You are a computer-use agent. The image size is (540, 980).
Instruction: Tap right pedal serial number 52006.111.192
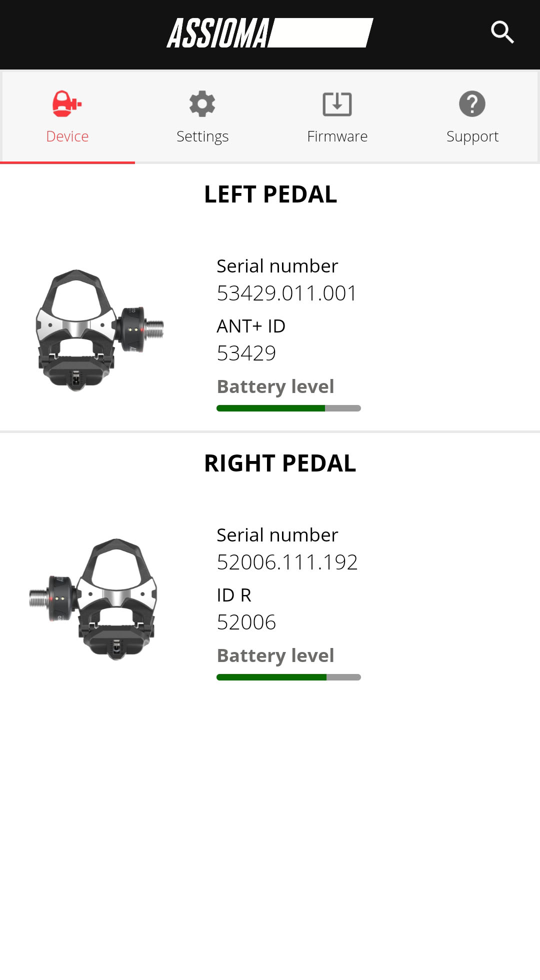tap(287, 562)
